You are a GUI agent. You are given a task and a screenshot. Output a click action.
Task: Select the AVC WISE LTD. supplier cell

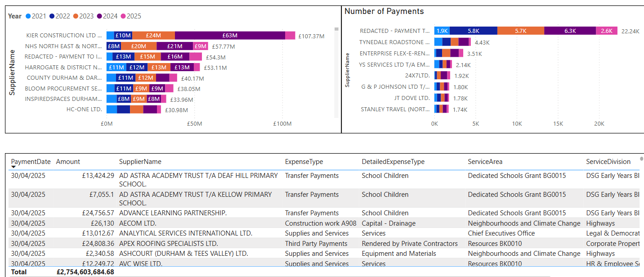pyautogui.click(x=141, y=263)
